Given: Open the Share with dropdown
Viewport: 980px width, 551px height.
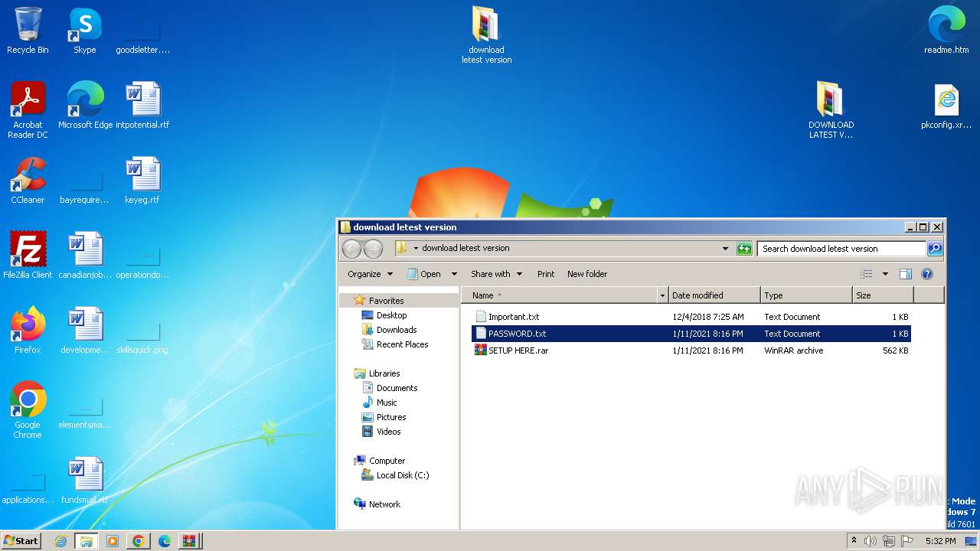Looking at the screenshot, I should tap(496, 274).
